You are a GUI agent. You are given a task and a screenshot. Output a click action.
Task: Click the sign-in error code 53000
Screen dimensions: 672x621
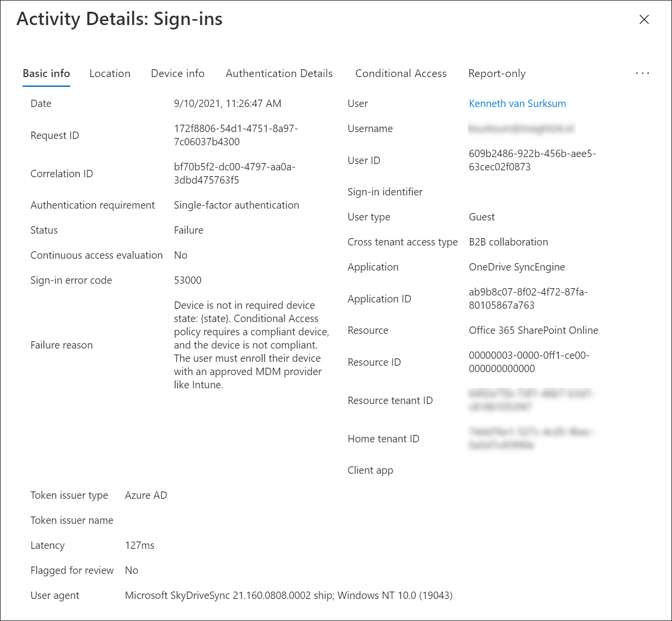click(x=188, y=280)
